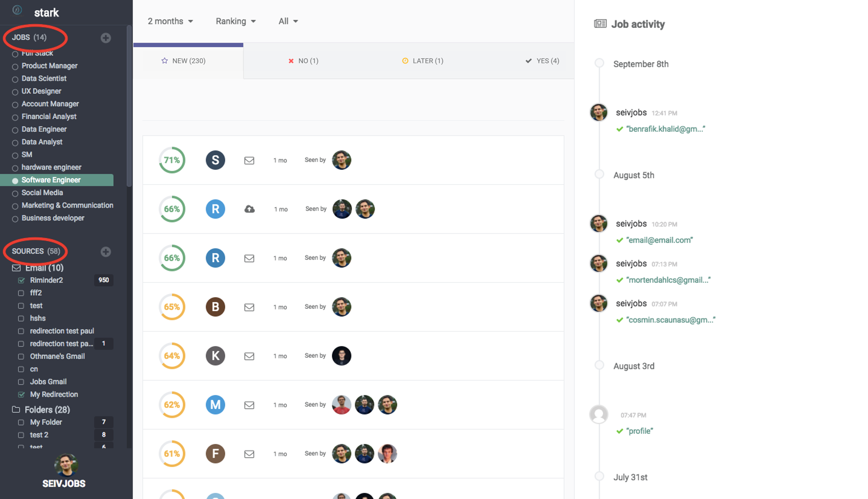Click the envelope icon on the 71% candidate

pos(249,160)
